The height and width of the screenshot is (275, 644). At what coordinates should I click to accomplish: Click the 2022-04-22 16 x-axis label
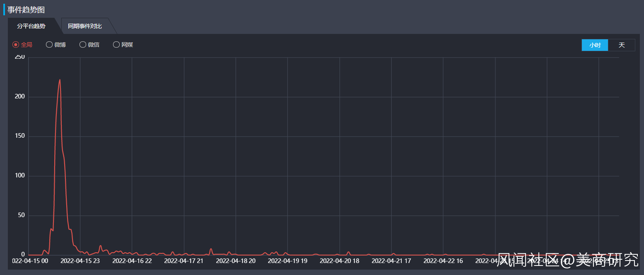[x=443, y=261]
